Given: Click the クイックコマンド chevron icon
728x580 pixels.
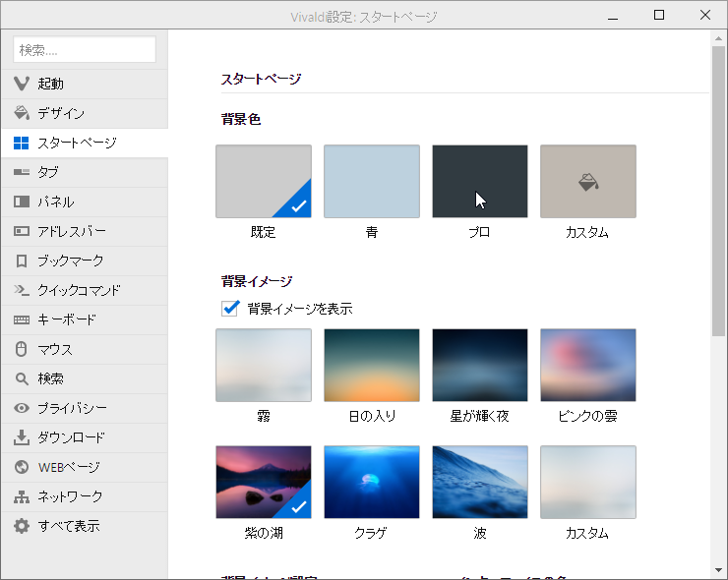Looking at the screenshot, I should pyautogui.click(x=22, y=290).
